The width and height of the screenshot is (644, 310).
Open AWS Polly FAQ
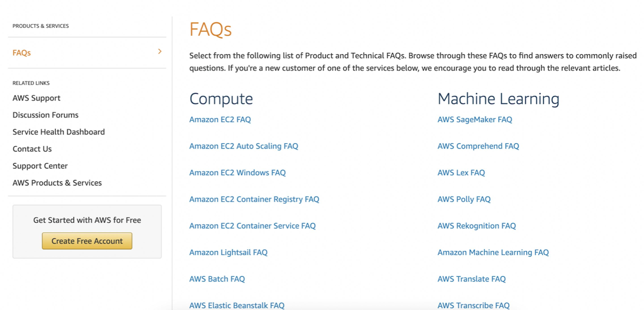[464, 199]
